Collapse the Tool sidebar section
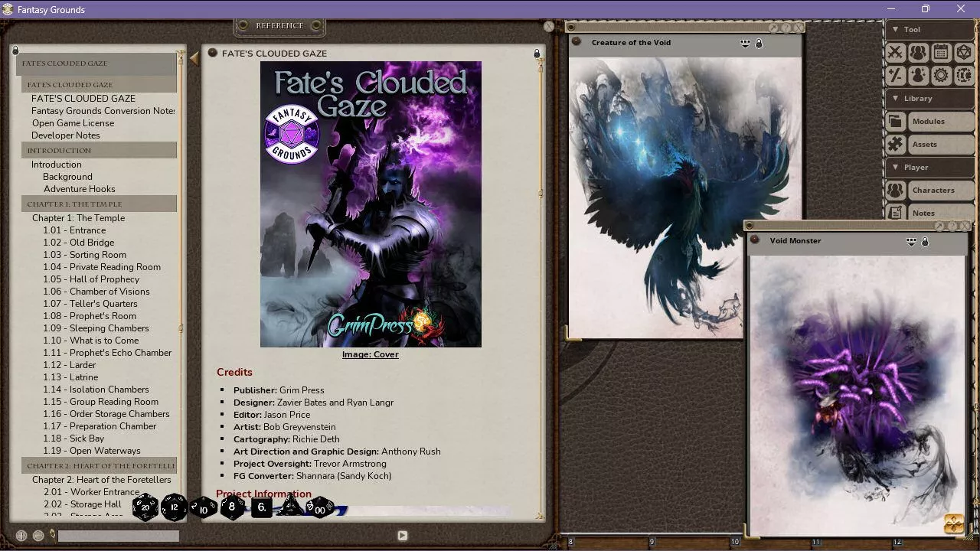980x551 pixels. point(930,30)
